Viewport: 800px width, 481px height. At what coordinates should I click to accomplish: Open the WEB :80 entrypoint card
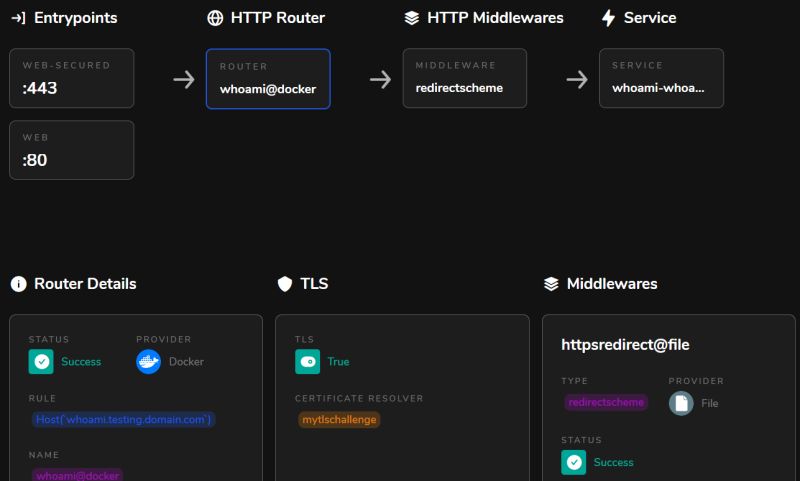click(72, 150)
